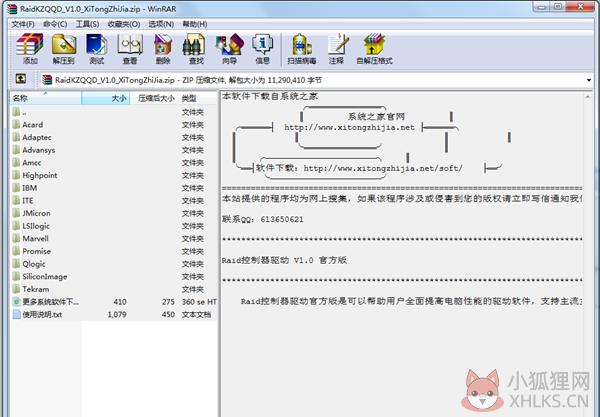Select the Promise folder row
The width and height of the screenshot is (600, 417).
[x=114, y=251]
